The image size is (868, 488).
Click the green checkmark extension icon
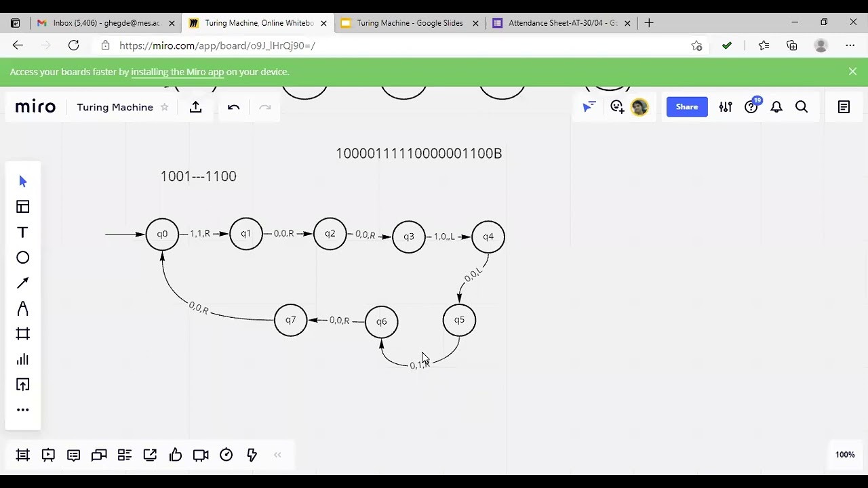pos(727,45)
